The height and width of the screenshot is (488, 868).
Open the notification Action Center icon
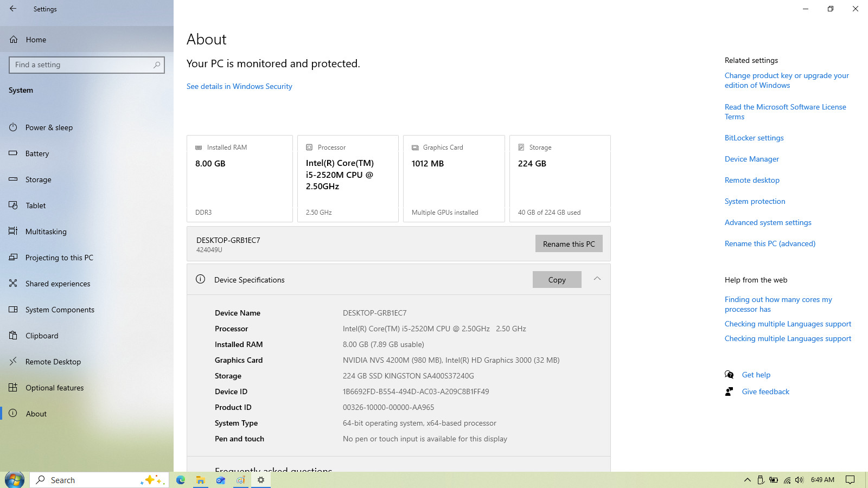click(x=850, y=480)
